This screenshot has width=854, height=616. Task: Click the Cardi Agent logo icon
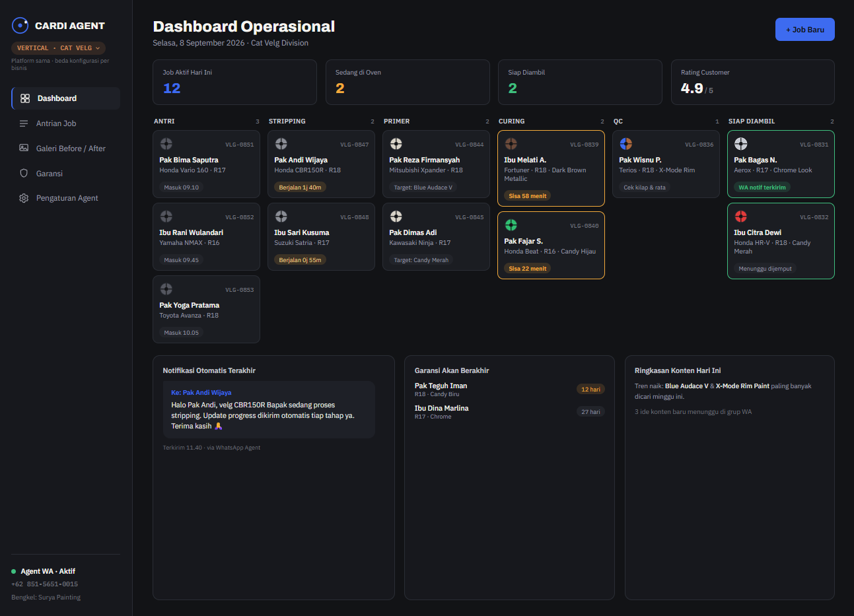click(20, 25)
